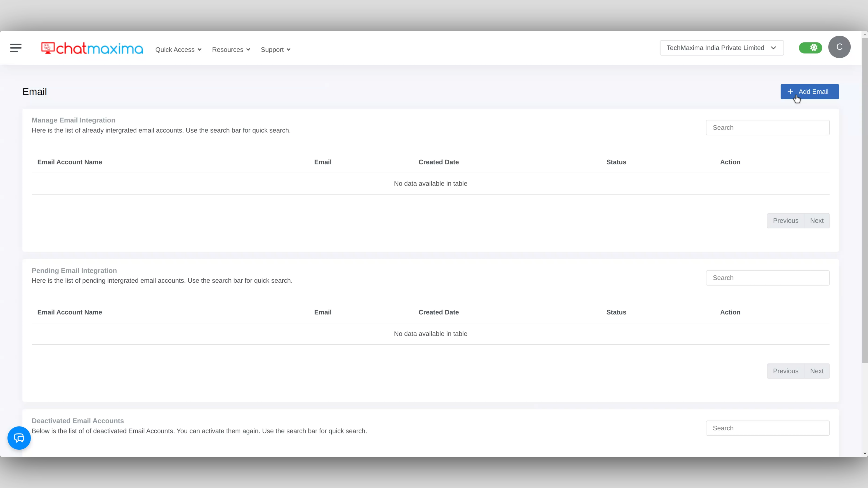
Task: Search in Manage Email Integration field
Action: (768, 127)
